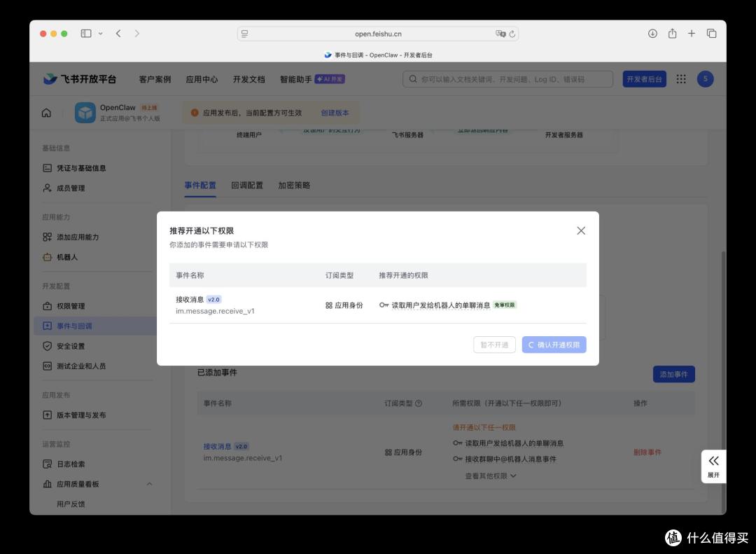Click Safari share icon
The image size is (756, 554).
point(672,34)
